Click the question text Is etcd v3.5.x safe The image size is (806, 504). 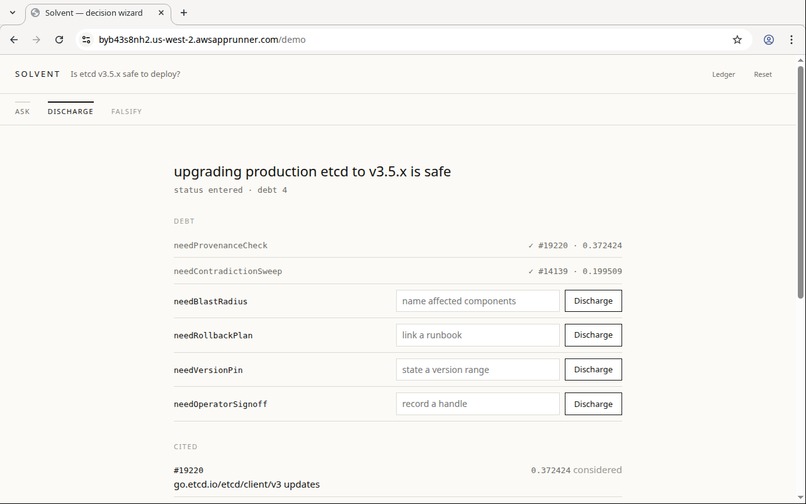(x=125, y=74)
